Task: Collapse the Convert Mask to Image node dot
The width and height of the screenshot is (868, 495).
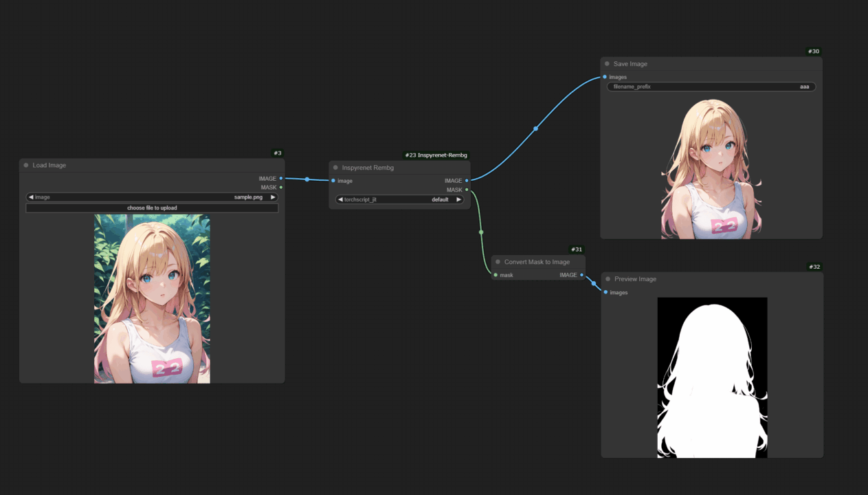Action: [498, 262]
